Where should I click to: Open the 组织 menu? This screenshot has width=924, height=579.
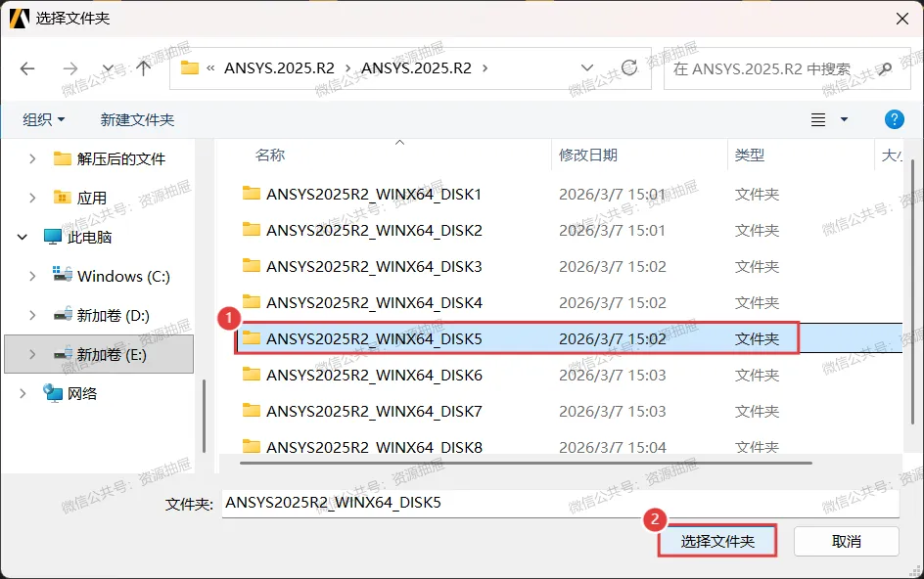(44, 119)
